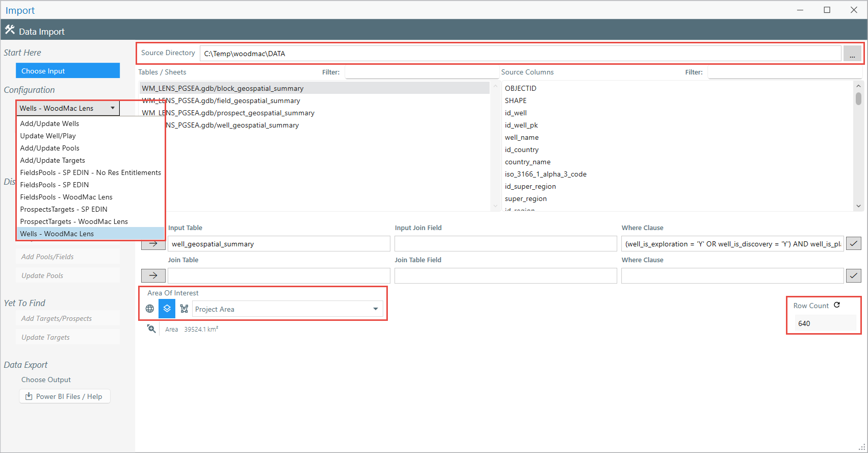This screenshot has height=453, width=868.
Task: Click the Input Table arrow button
Action: point(153,244)
